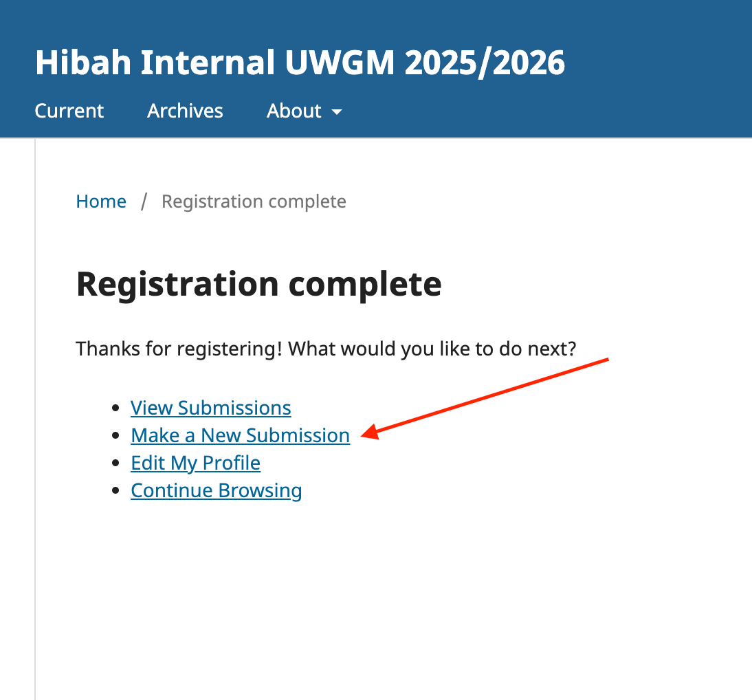The height and width of the screenshot is (700, 752).
Task: Click the bullet before Continue Browsing
Action: (x=115, y=491)
